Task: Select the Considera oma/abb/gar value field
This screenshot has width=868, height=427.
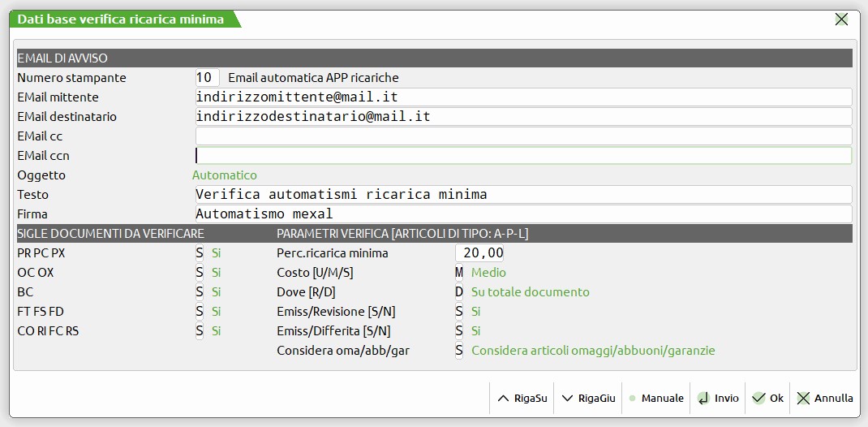Action: pos(459,351)
